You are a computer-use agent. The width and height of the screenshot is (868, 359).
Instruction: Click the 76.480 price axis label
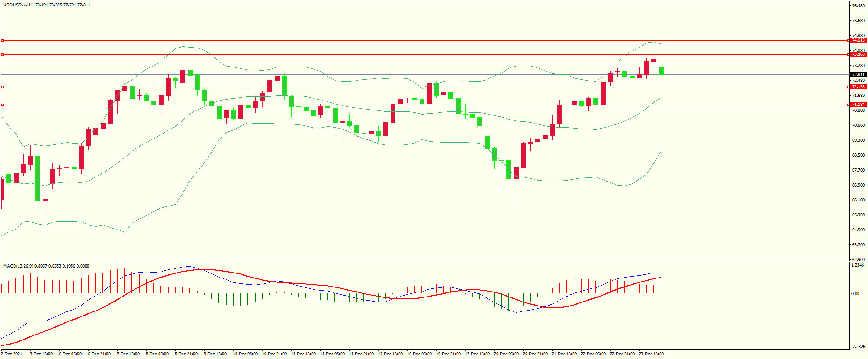[x=858, y=6]
